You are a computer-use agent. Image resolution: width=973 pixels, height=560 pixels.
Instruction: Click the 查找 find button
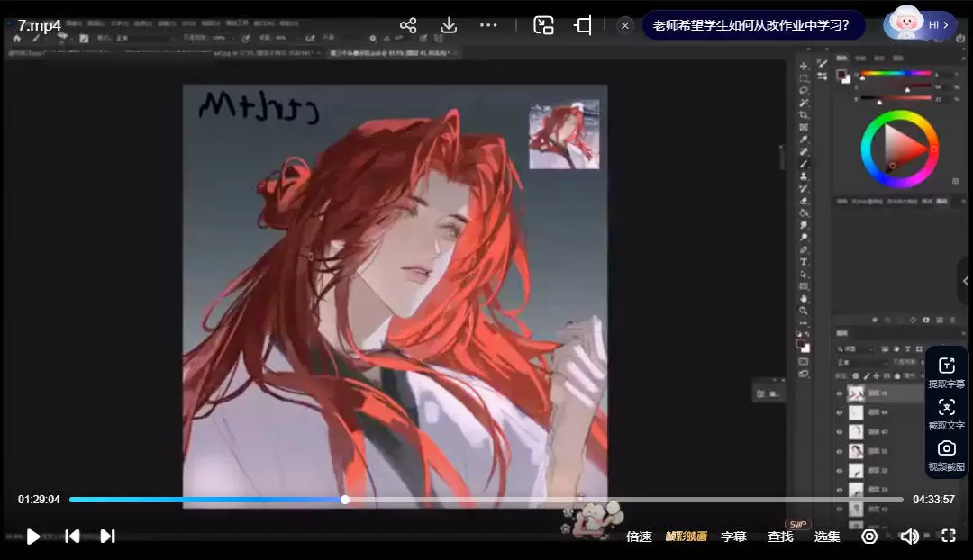(778, 537)
